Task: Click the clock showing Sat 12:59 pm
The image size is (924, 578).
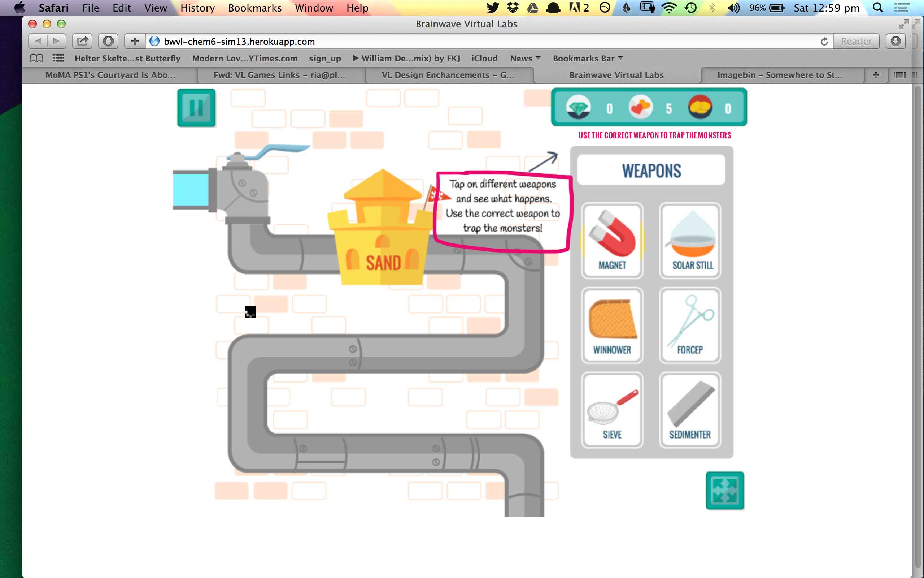Action: [x=827, y=8]
